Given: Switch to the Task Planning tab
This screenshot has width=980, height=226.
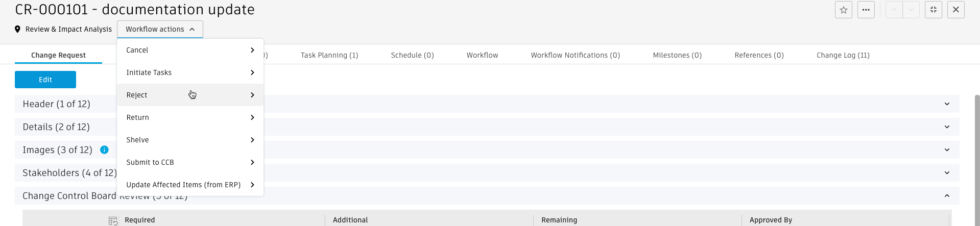Looking at the screenshot, I should tap(329, 55).
